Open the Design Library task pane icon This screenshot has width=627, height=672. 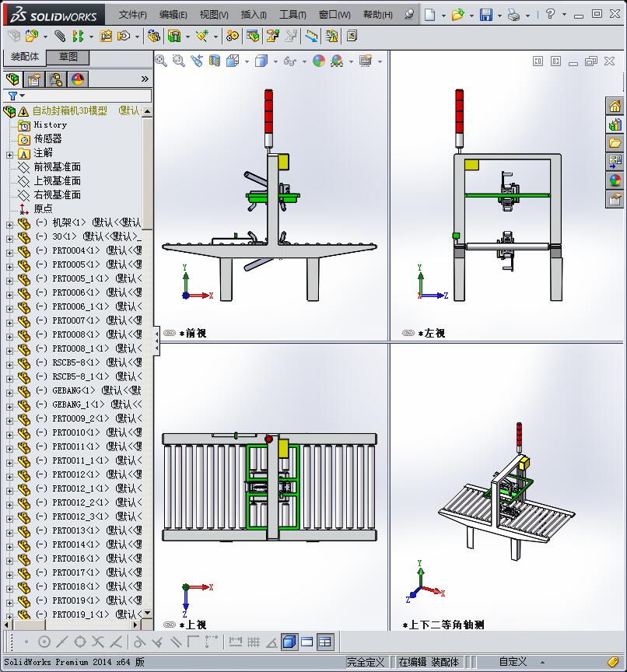point(615,124)
